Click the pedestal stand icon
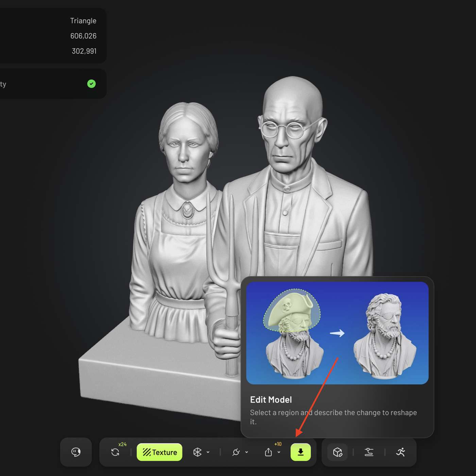476x476 pixels. pyautogui.click(x=369, y=452)
